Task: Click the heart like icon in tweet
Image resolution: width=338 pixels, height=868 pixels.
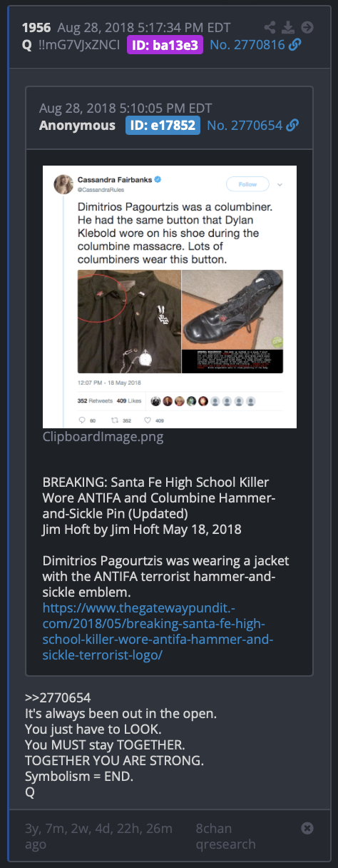Action: pyautogui.click(x=148, y=420)
